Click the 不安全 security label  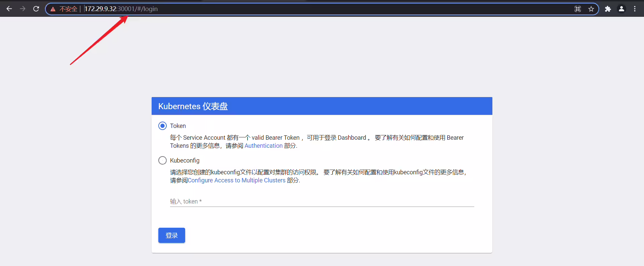[68, 9]
